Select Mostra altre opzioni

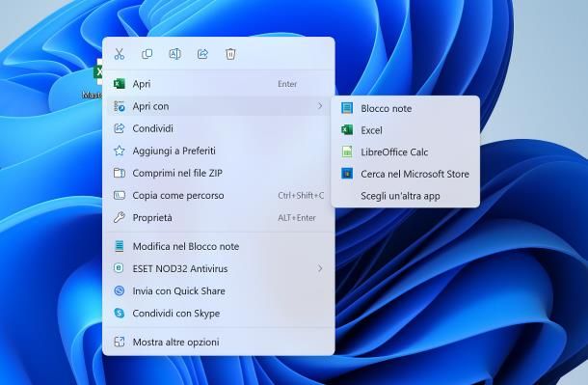coord(218,342)
